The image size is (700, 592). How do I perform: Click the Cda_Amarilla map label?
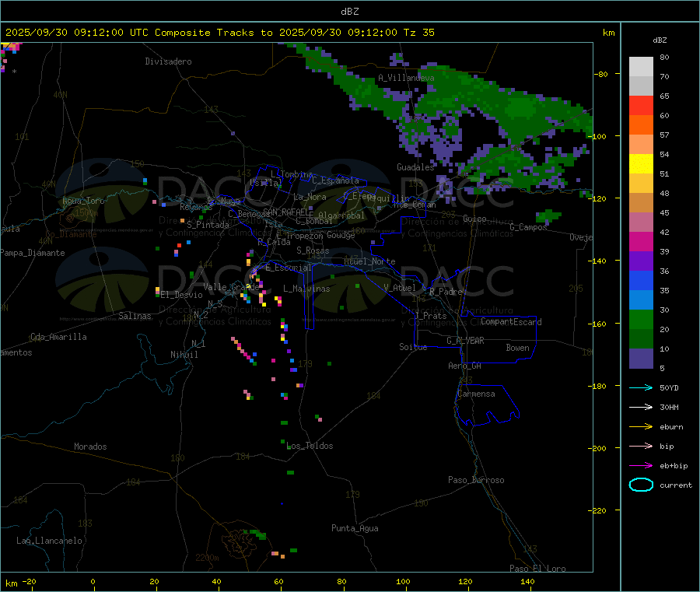point(58,337)
